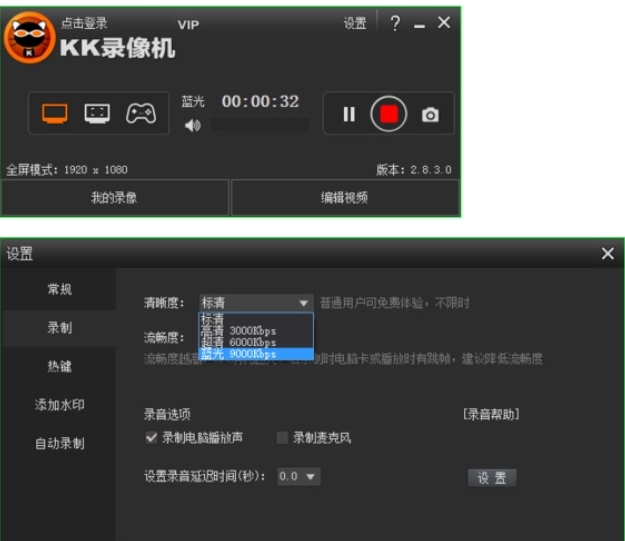The width and height of the screenshot is (625, 541).
Task: Select region recording mode icon
Action: tap(97, 114)
